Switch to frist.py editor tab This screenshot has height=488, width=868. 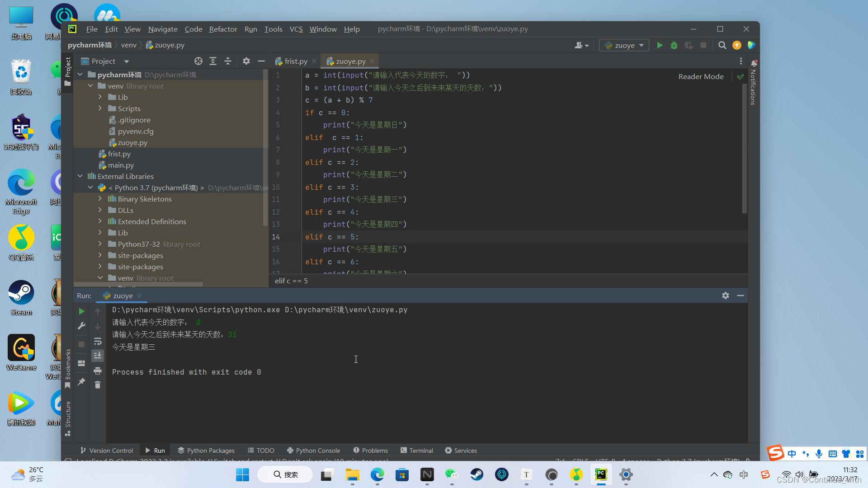point(296,61)
